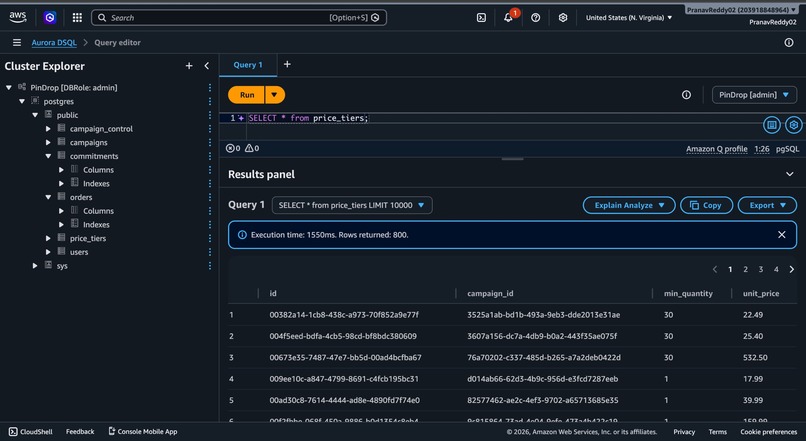
Task: Open the notifications bell
Action: 508,17
